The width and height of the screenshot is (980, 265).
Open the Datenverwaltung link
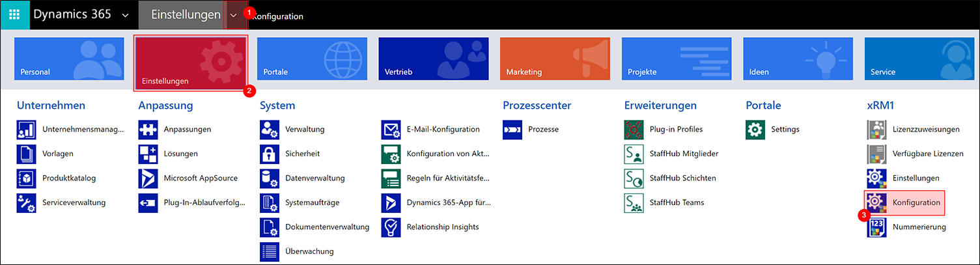pyautogui.click(x=315, y=178)
